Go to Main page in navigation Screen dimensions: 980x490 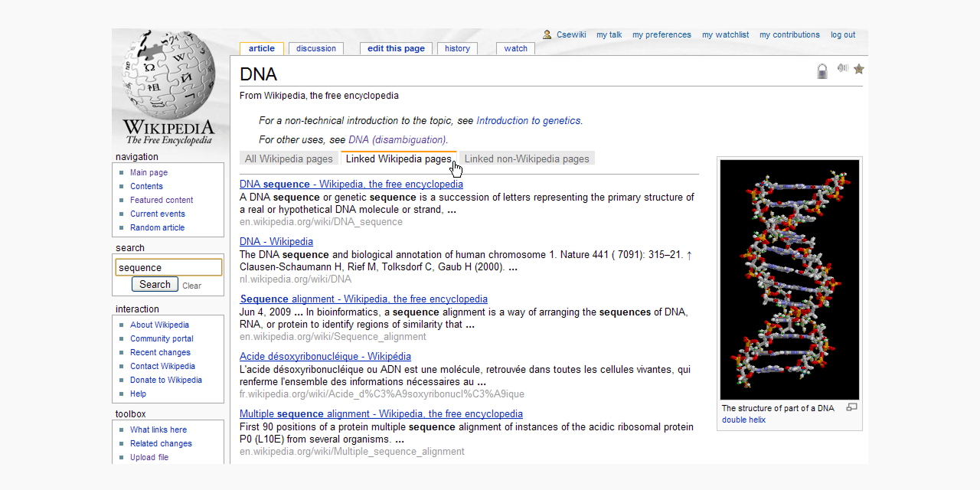(x=149, y=172)
